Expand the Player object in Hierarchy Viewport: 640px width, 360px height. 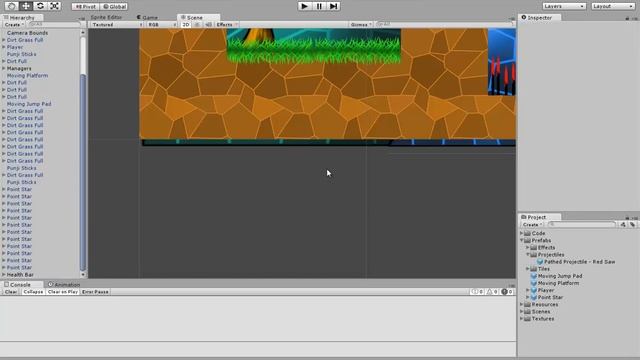coord(4,47)
